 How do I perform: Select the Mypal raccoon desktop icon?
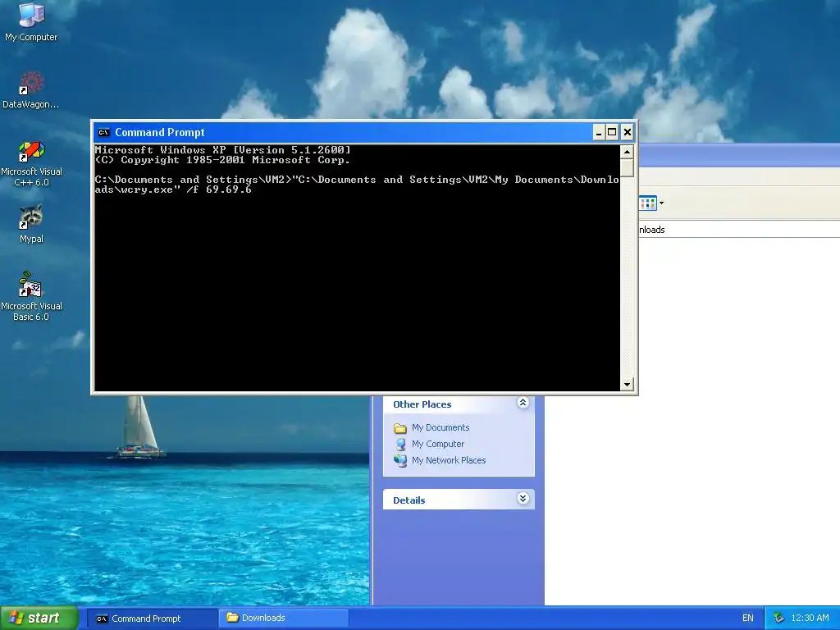pos(31,224)
